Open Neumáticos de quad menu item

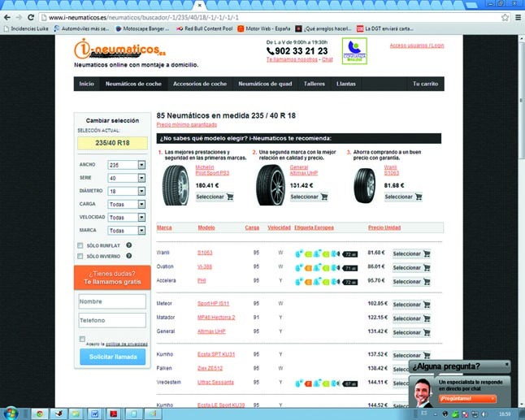click(265, 84)
